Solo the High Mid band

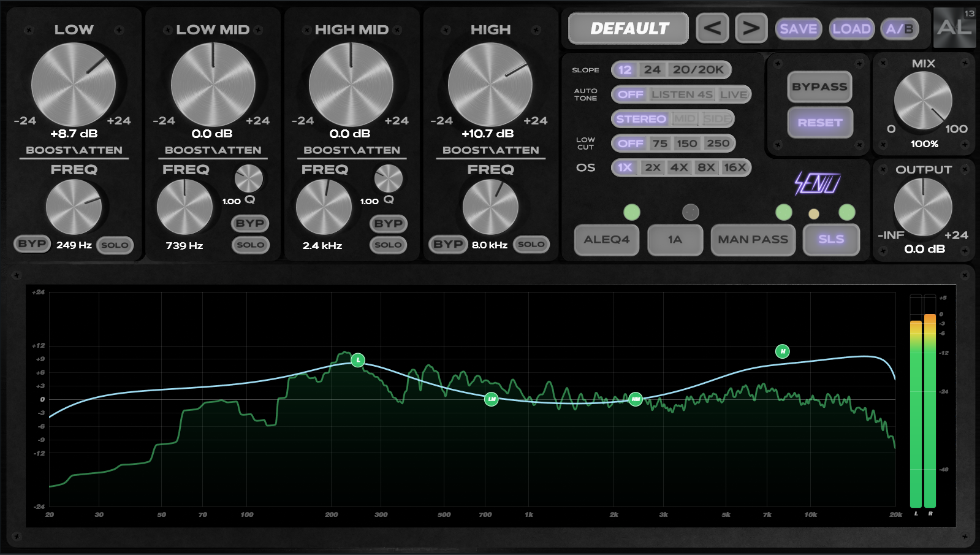pyautogui.click(x=389, y=245)
